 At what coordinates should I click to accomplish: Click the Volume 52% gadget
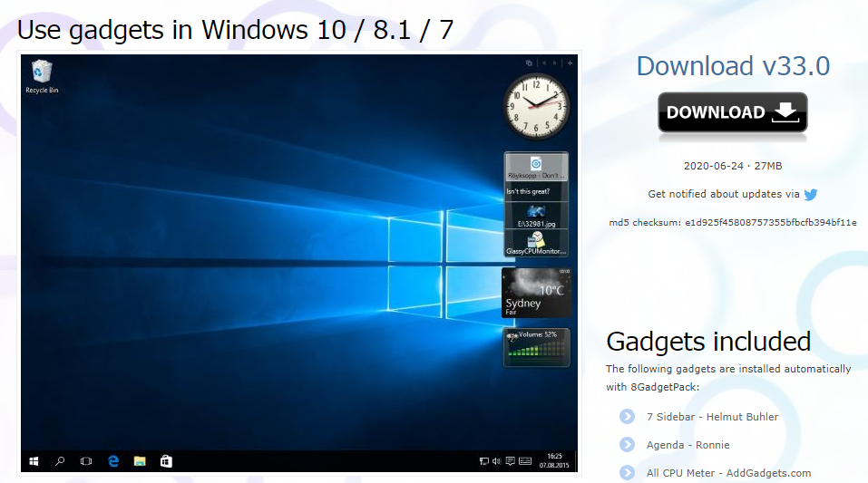(x=536, y=347)
